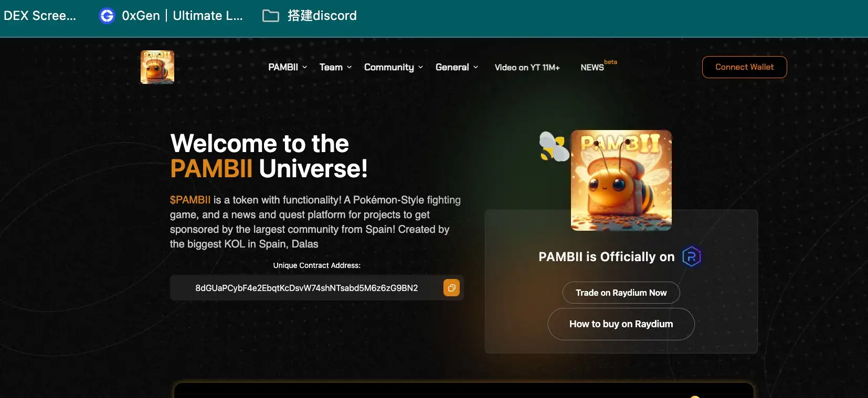The height and width of the screenshot is (398, 868).
Task: Expand the General dropdown menu
Action: [457, 67]
